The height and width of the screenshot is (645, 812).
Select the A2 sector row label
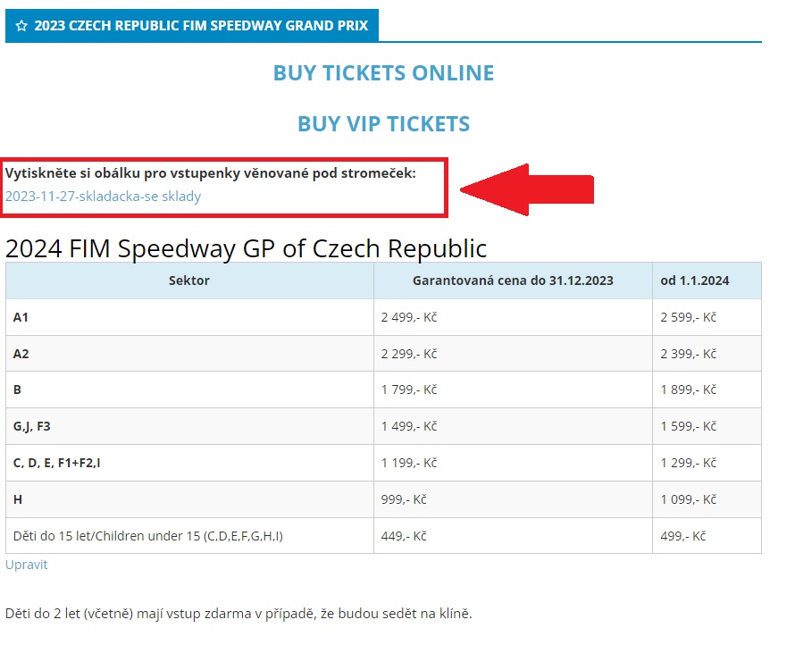(21, 354)
